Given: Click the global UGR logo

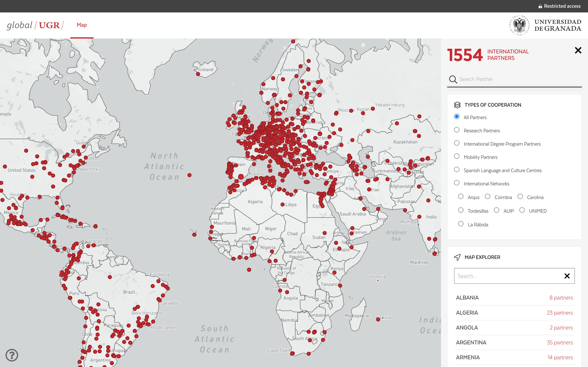Looking at the screenshot, I should (x=35, y=25).
